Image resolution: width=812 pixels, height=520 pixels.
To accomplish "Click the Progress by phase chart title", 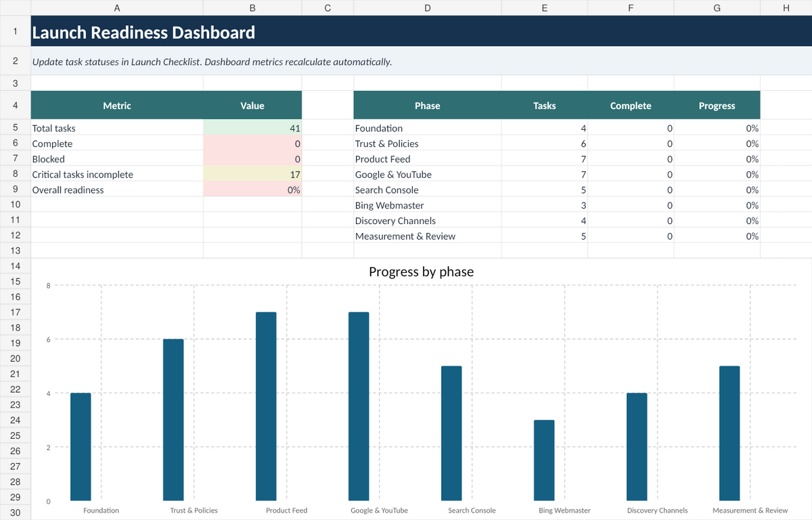I will point(421,272).
